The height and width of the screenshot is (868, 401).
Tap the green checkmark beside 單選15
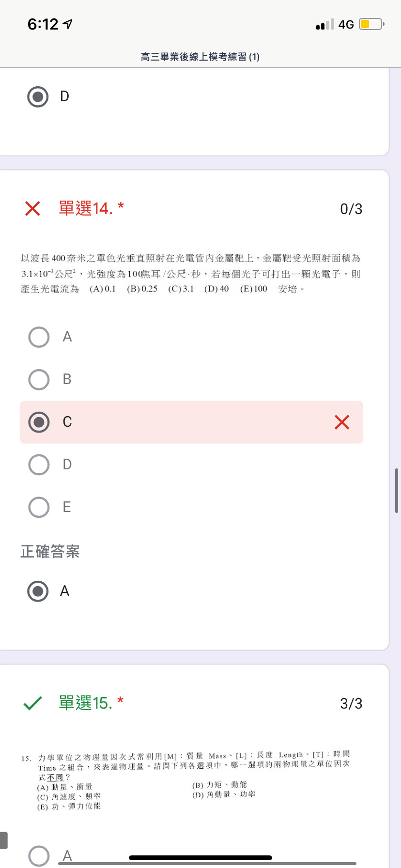pyautogui.click(x=32, y=703)
